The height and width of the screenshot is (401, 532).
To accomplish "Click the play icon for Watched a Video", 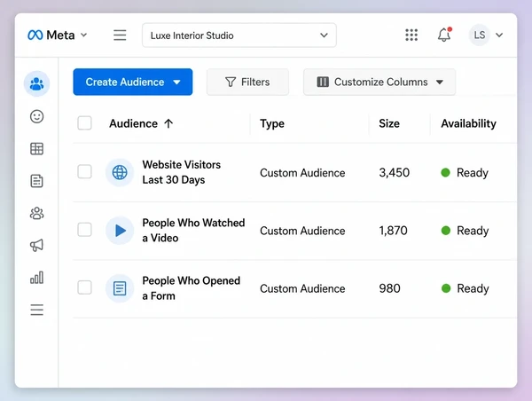I will [120, 231].
